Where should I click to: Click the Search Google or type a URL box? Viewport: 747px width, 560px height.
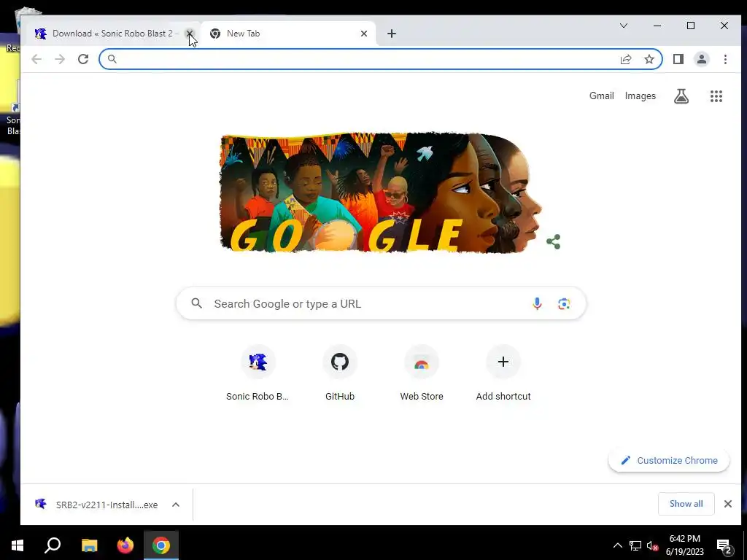point(381,303)
